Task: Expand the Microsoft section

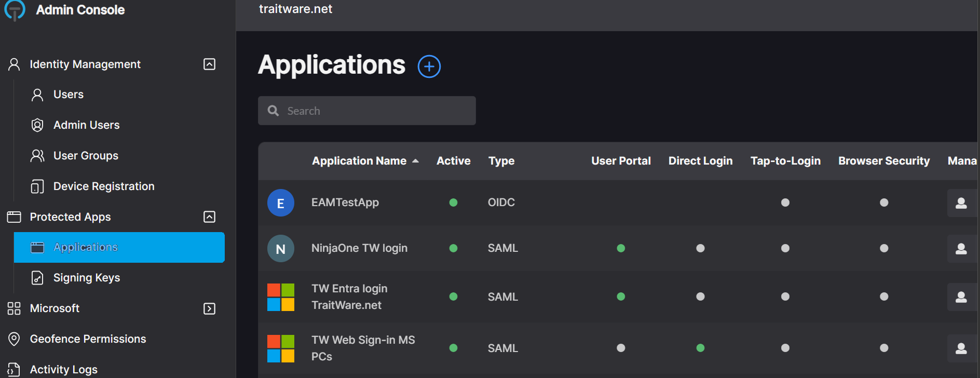Action: [x=209, y=309]
